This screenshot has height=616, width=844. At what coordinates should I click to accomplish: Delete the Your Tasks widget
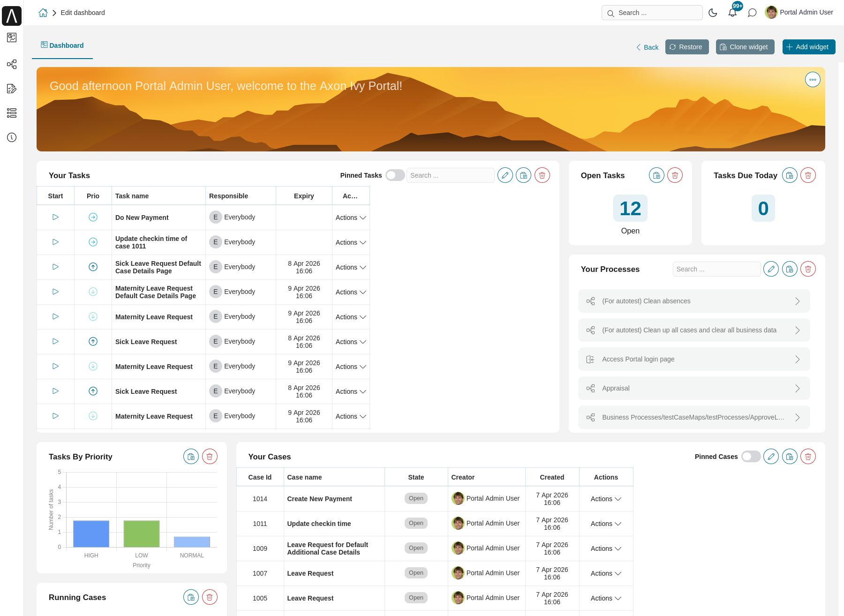tap(542, 175)
